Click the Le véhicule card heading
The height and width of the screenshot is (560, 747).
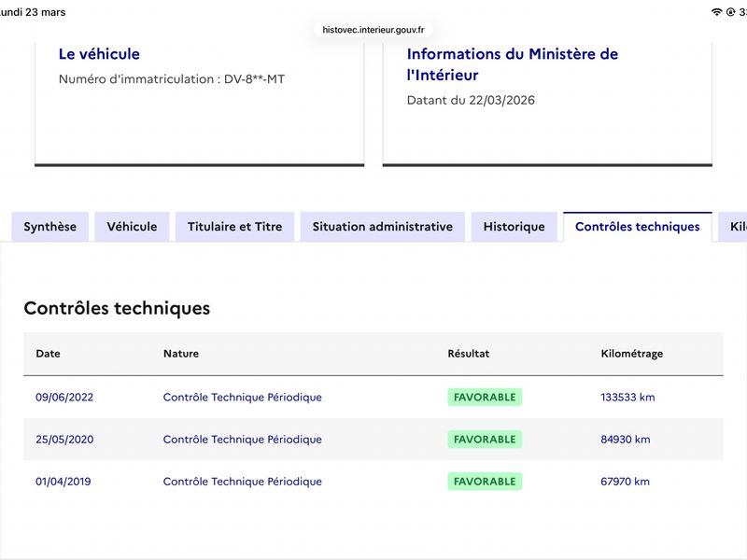(x=99, y=54)
